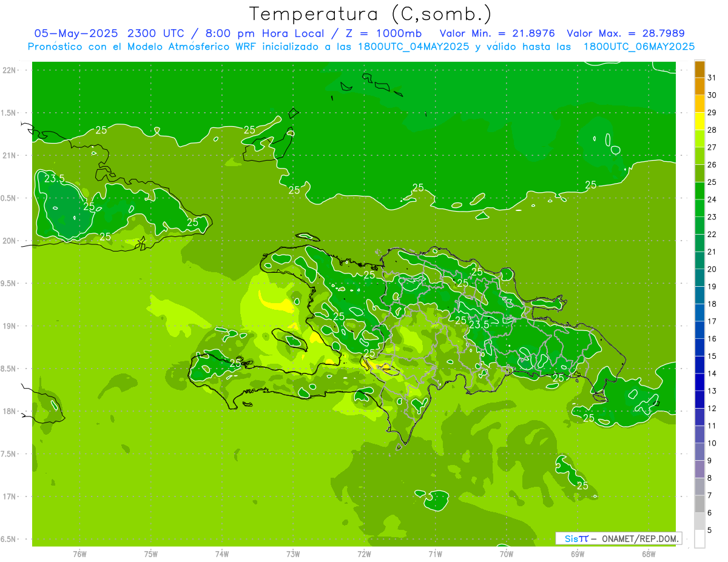Click the "19N" latitude axis label

tap(10, 326)
